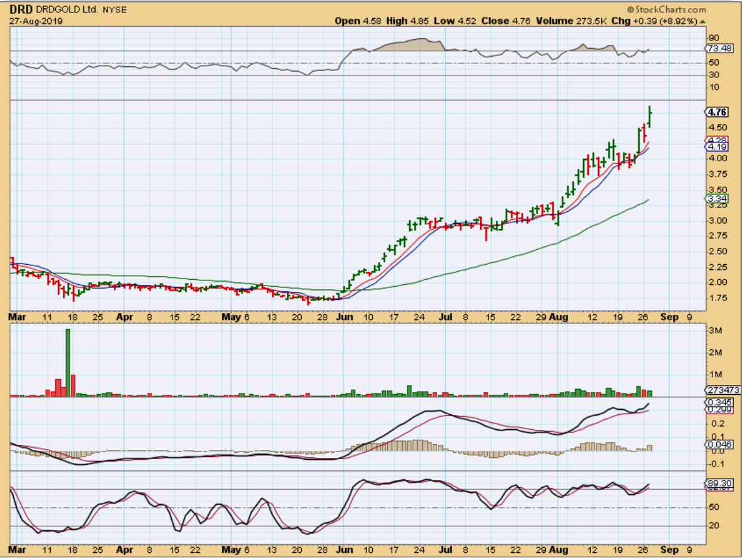This screenshot has height=560, width=743.
Task: Click the tallest green volume bar in March
Action: tap(67, 362)
